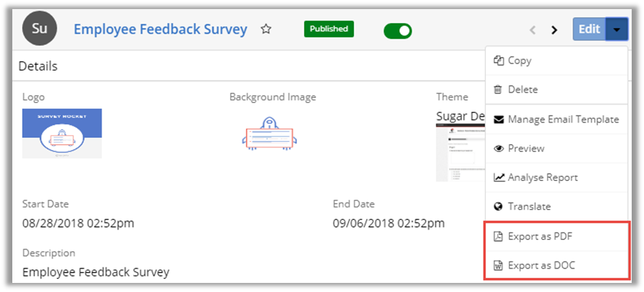Click the Delete trash icon

click(x=498, y=90)
